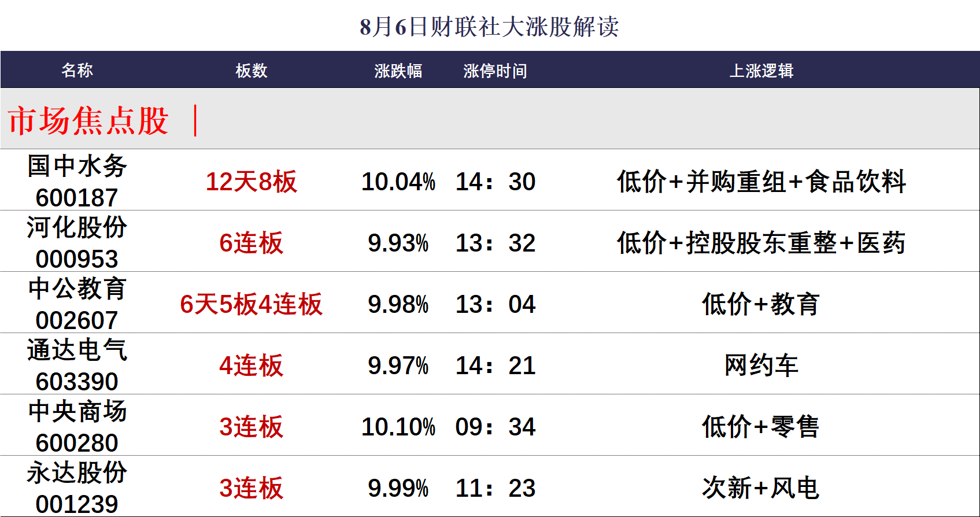Click stock code 603390

pyautogui.click(x=77, y=382)
